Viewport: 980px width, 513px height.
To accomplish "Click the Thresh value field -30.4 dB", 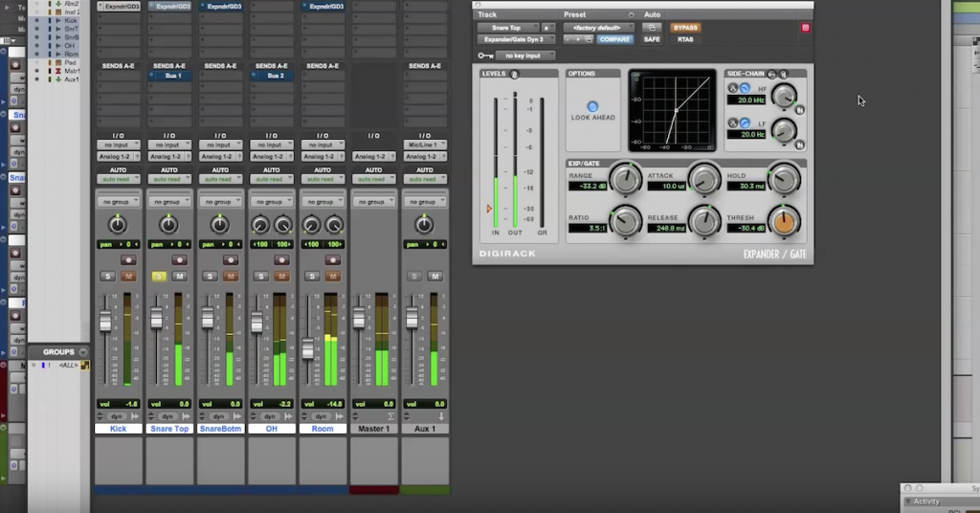I will tap(746, 229).
